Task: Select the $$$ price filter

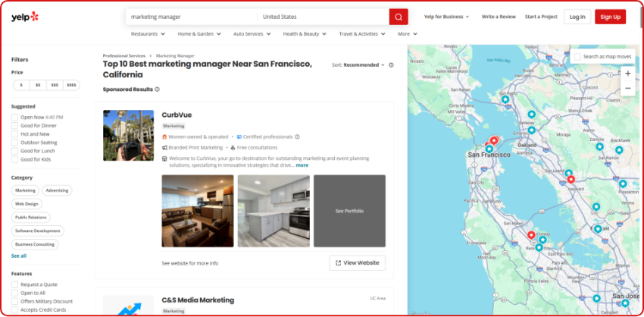Action: click(x=55, y=85)
